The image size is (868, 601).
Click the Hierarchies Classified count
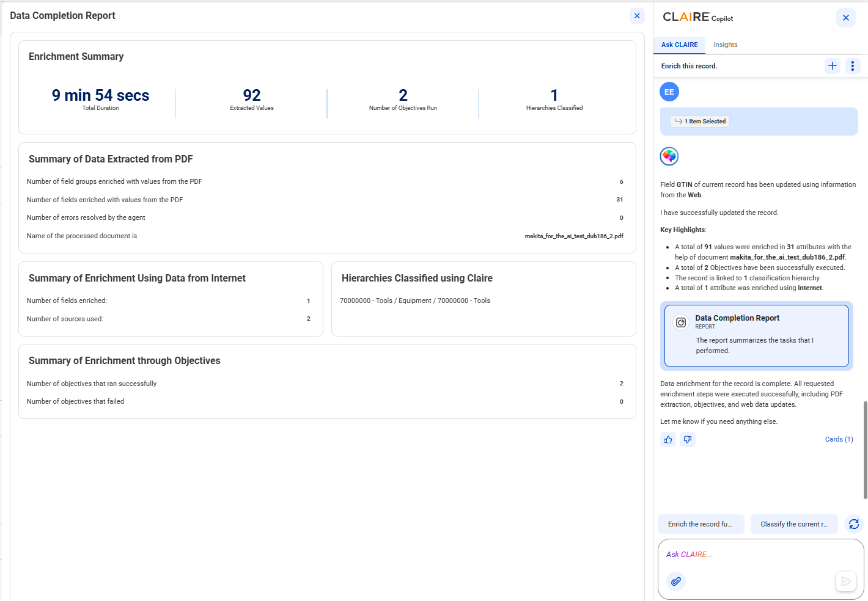554,95
